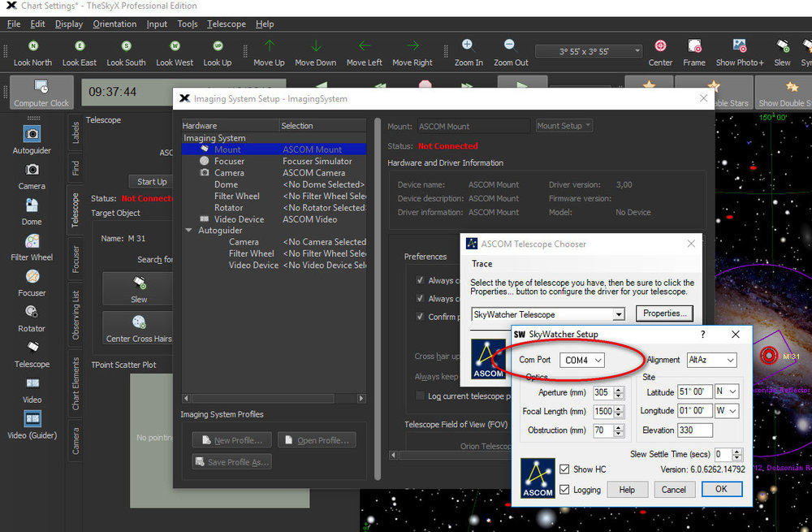Open the Trace menu in Telescope Chooser
This screenshot has width=812, height=532.
tap(482, 264)
